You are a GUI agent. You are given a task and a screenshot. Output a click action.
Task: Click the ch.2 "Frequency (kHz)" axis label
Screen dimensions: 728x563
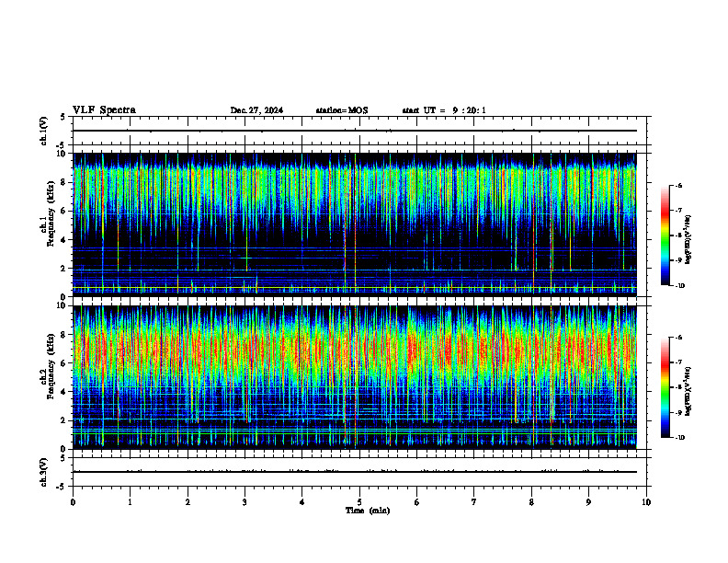51,366
